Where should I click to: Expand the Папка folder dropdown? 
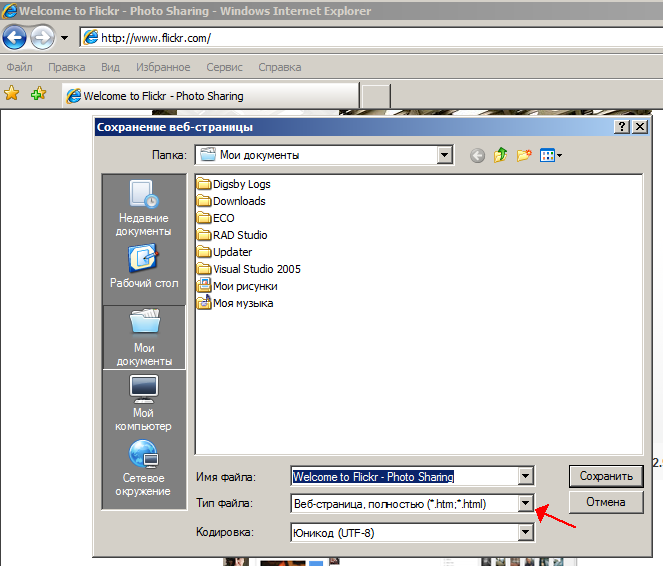point(444,155)
